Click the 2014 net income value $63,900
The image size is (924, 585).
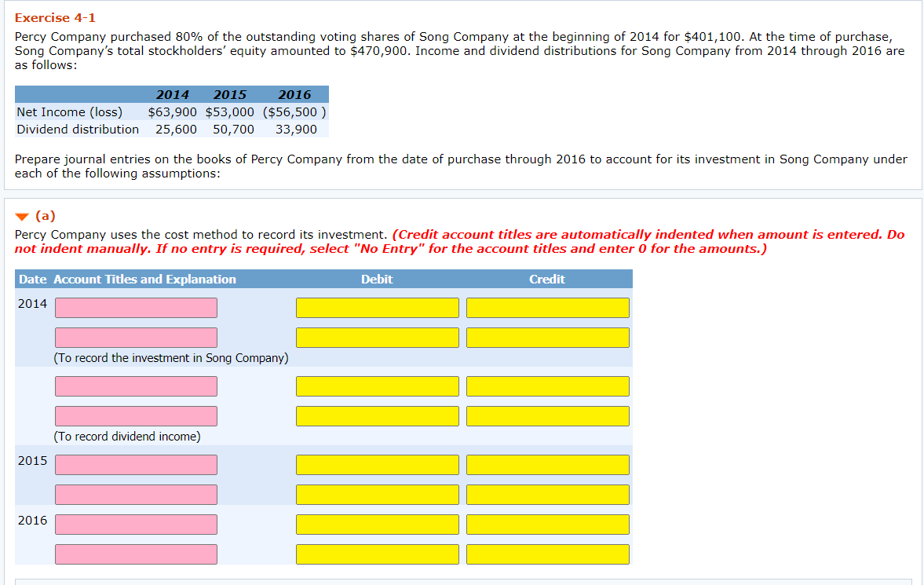pyautogui.click(x=172, y=112)
